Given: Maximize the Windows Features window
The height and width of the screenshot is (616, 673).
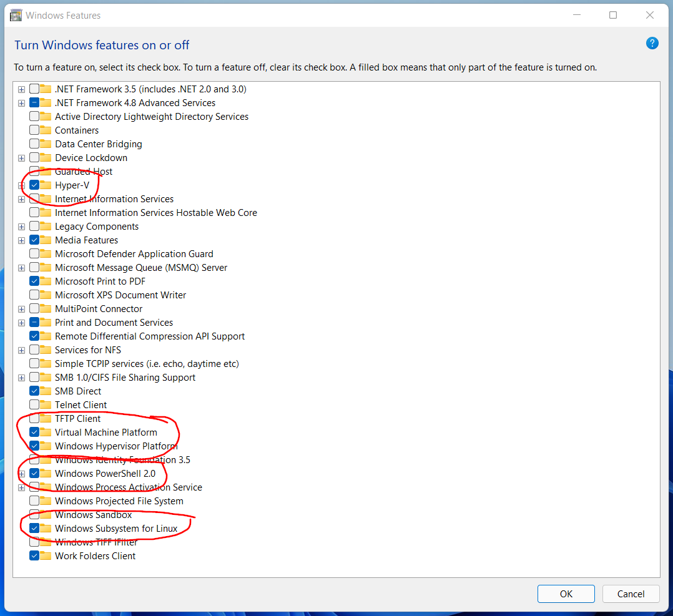Looking at the screenshot, I should pos(613,15).
